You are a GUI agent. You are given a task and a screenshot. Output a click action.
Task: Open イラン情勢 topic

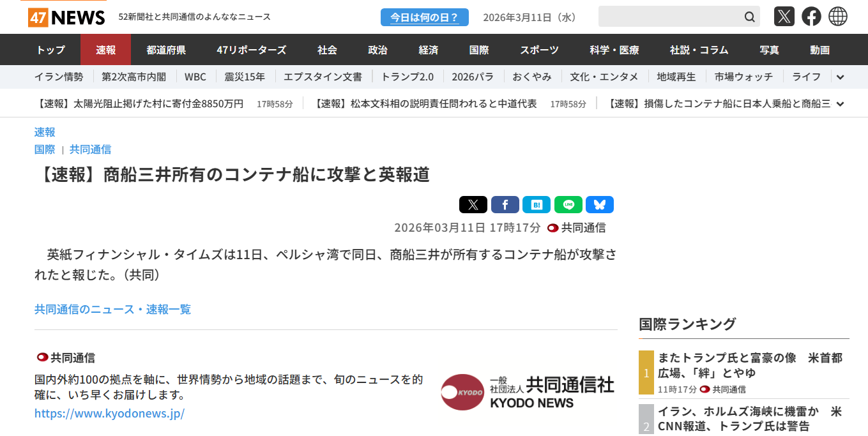(59, 77)
